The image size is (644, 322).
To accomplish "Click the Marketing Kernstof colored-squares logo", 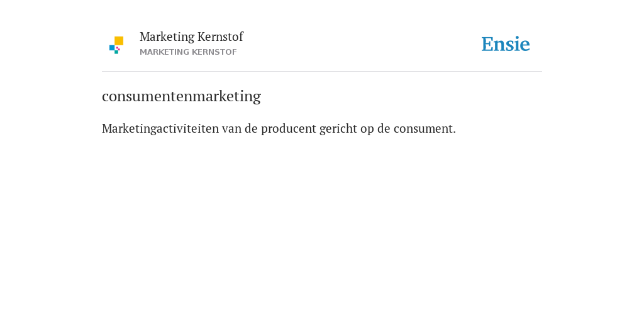I will click(x=116, y=45).
